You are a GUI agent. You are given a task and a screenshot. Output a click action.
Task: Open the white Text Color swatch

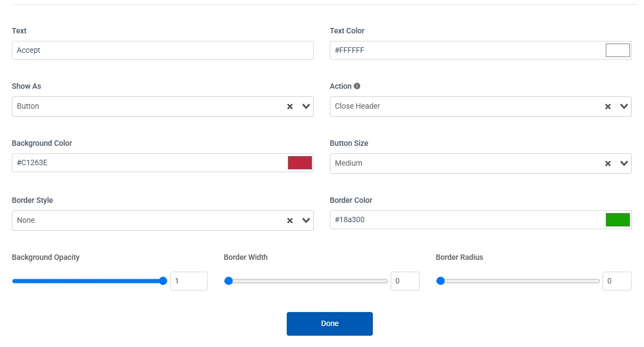pos(617,49)
